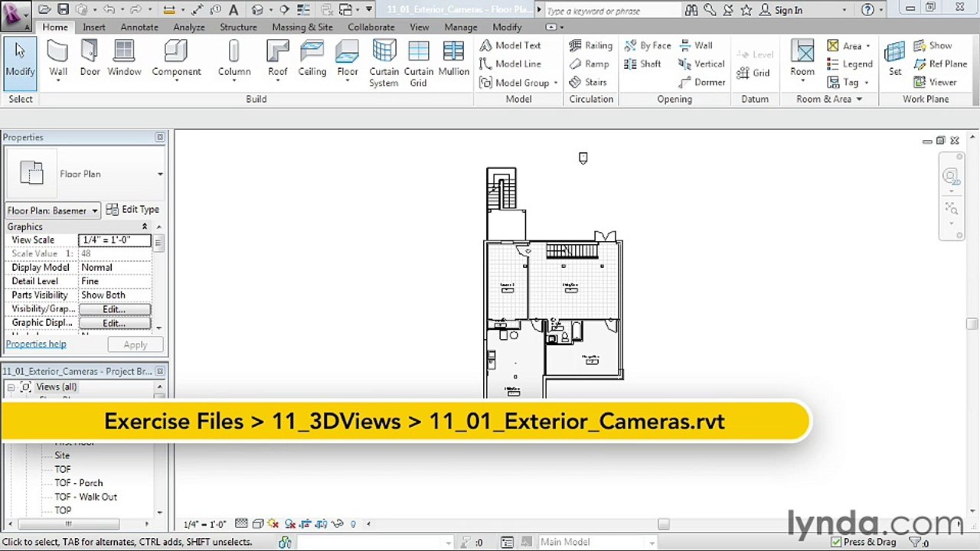This screenshot has width=980, height=551.
Task: Choose the Room tool
Action: click(x=802, y=61)
